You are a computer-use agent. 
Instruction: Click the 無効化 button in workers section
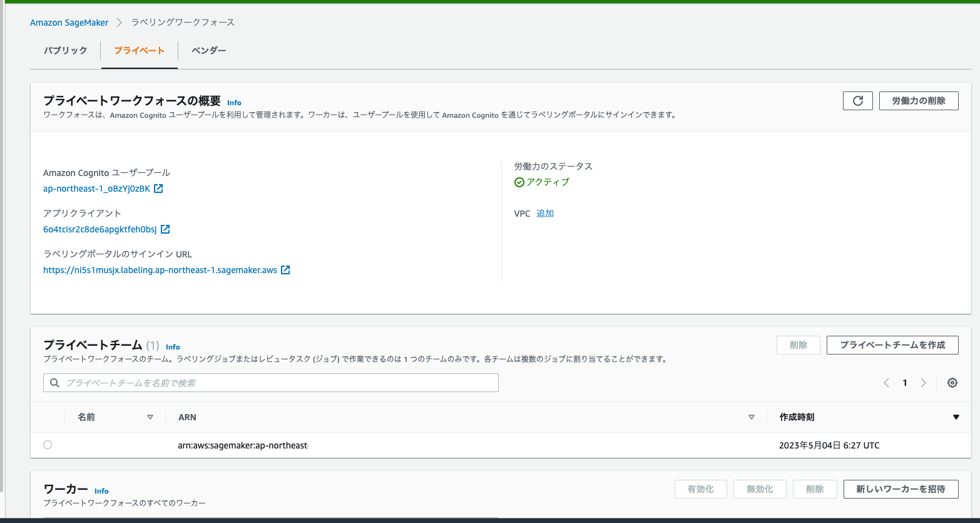760,489
